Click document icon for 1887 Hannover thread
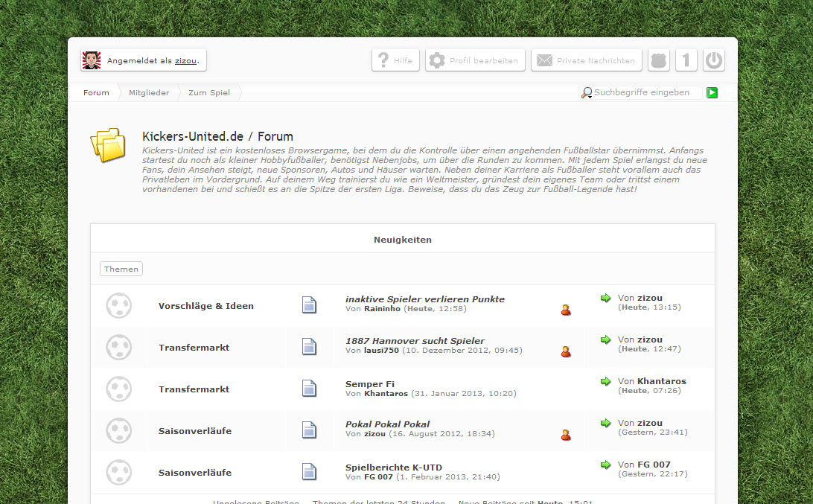The height and width of the screenshot is (504, 813). click(x=310, y=346)
